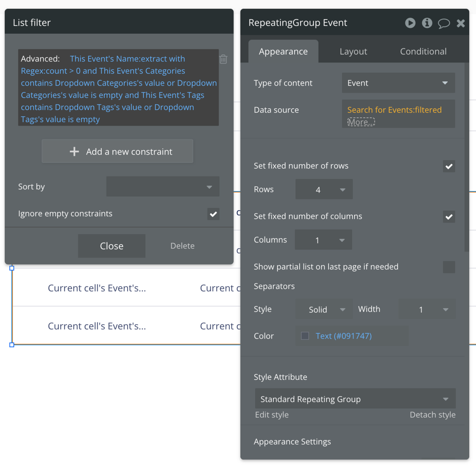Screen dimensions: 476x467
Task: Click plus icon to add constraint
Action: coord(74,151)
